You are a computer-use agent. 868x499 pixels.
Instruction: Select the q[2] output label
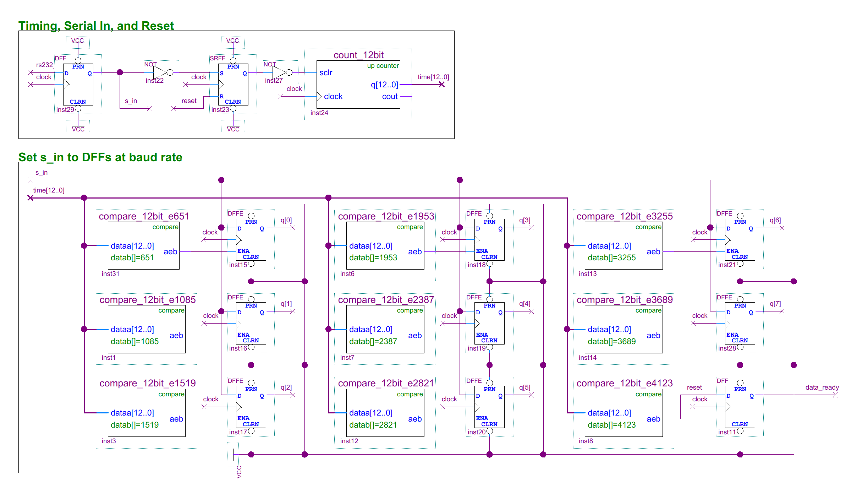286,387
